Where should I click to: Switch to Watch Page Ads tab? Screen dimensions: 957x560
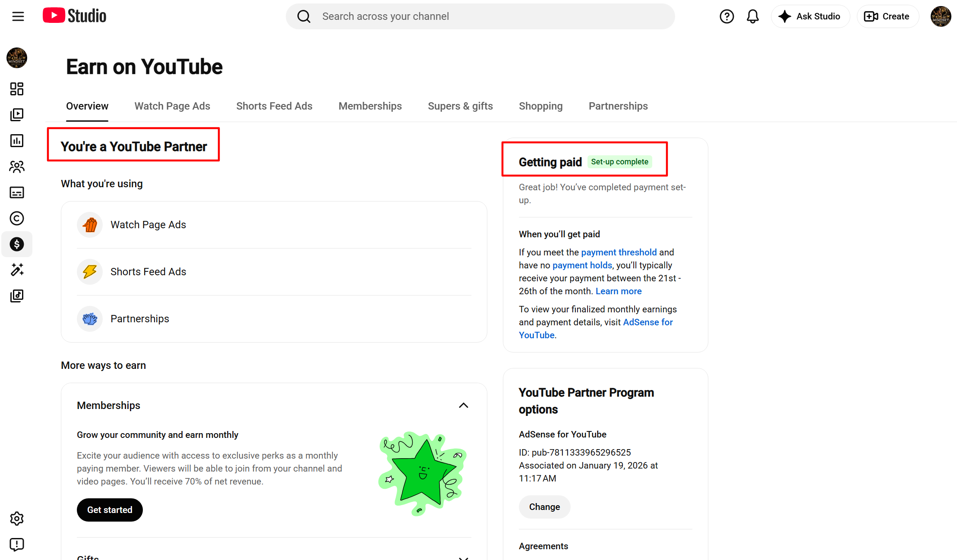coord(172,106)
